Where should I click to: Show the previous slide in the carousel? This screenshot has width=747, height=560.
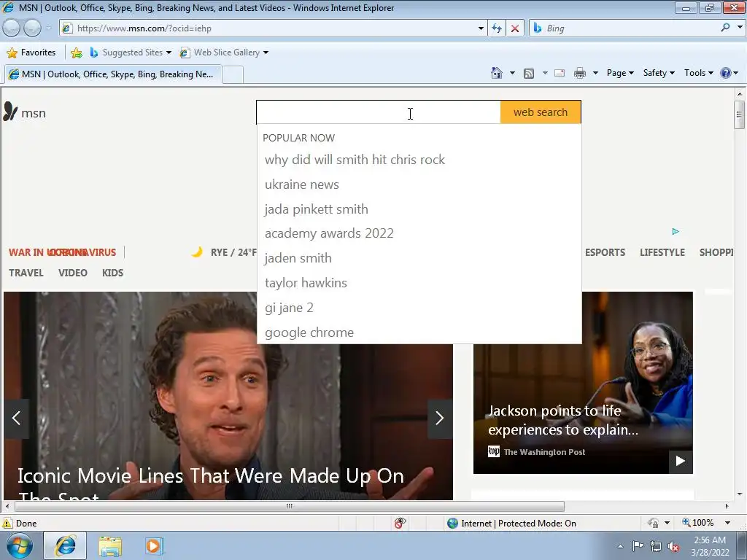pos(16,418)
